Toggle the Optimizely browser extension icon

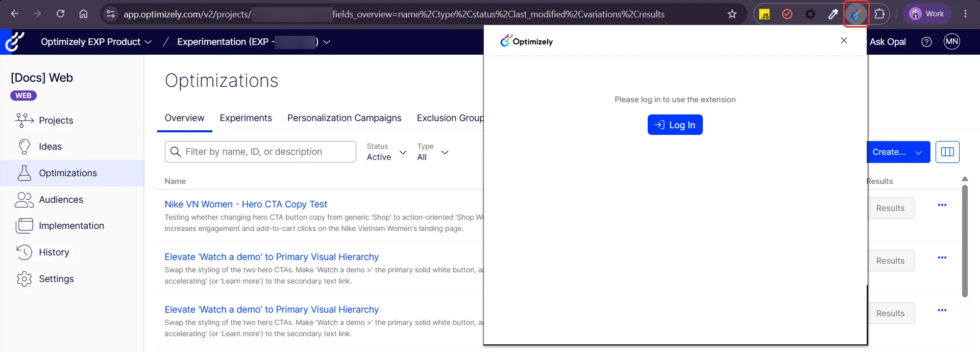856,14
